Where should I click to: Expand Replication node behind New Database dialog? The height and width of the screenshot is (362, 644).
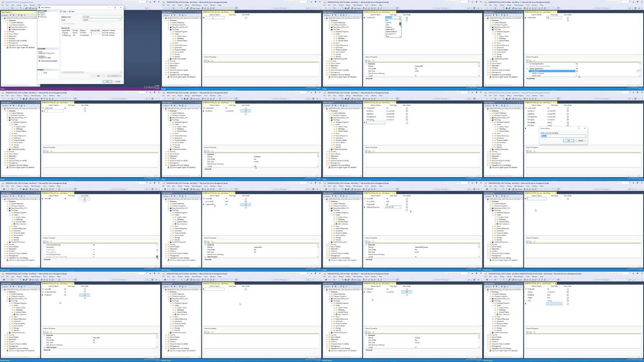[5, 36]
